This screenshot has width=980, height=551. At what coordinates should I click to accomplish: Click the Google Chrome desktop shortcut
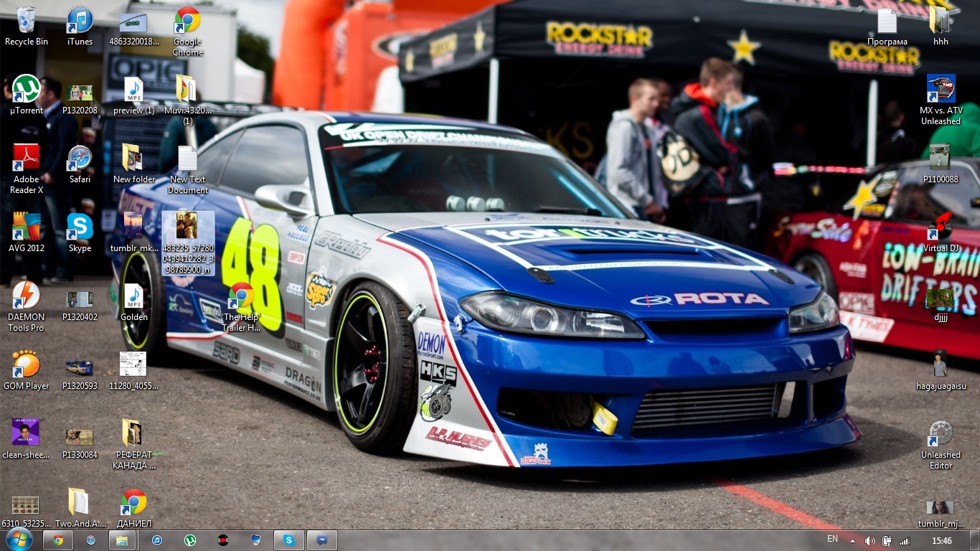coord(187,22)
